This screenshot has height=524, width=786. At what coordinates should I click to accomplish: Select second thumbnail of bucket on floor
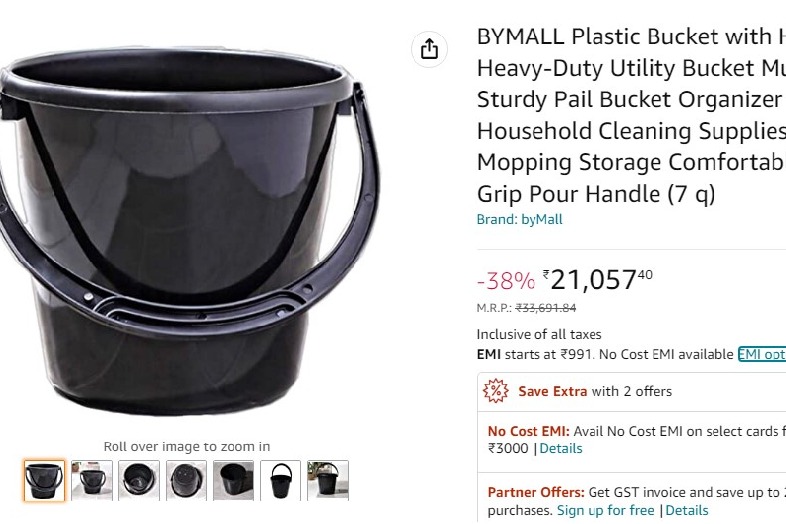point(92,480)
